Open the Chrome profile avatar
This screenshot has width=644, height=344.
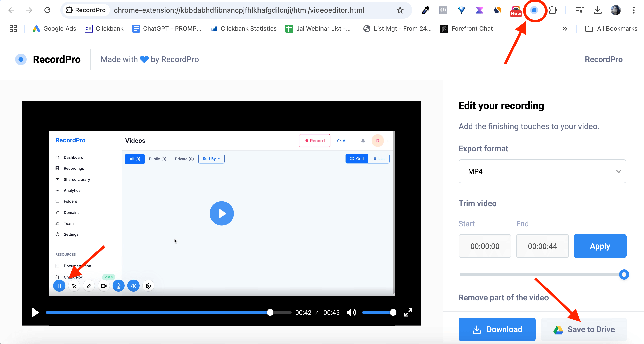coord(616,10)
